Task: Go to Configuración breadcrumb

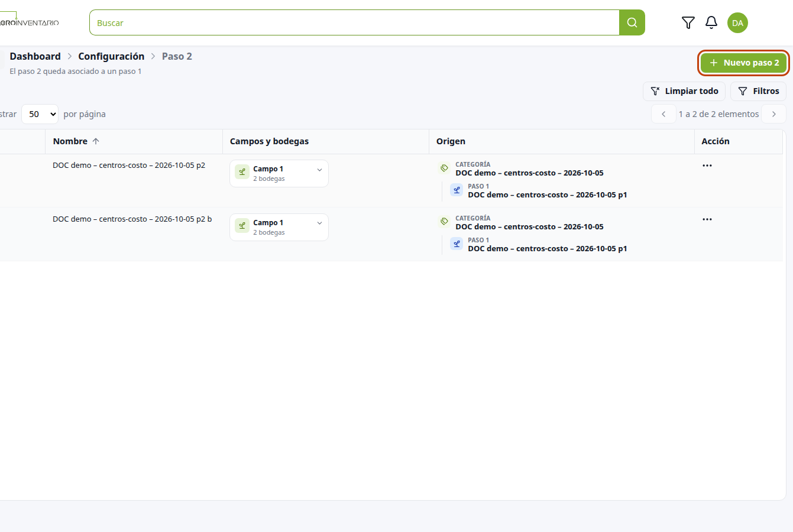Action: [111, 56]
